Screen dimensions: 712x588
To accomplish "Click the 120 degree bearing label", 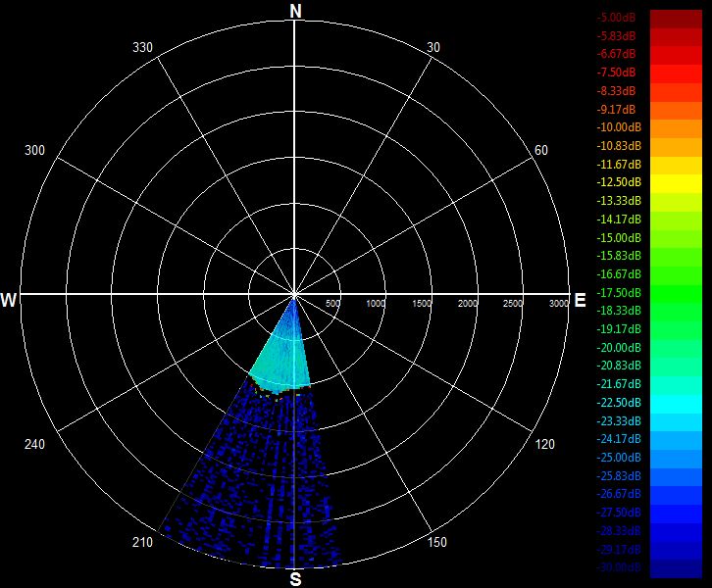I will [x=545, y=444].
